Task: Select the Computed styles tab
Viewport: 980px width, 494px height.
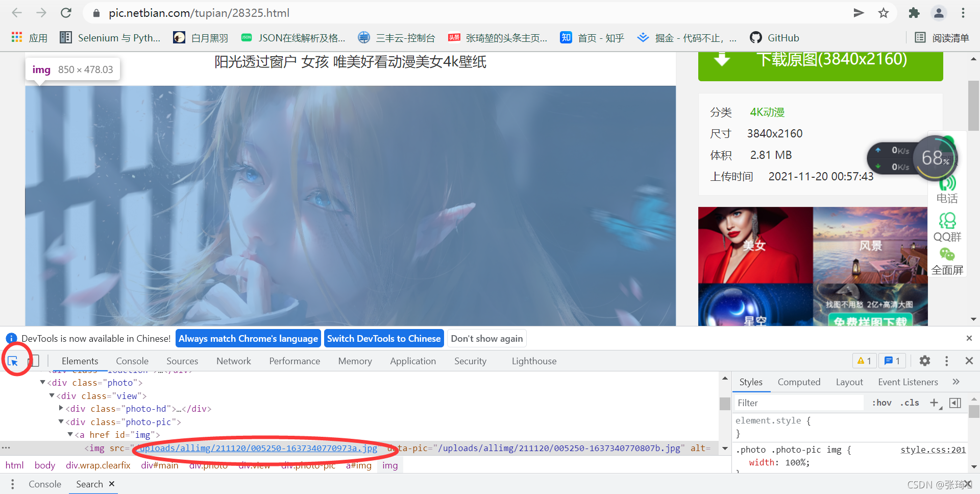Action: pyautogui.click(x=799, y=382)
